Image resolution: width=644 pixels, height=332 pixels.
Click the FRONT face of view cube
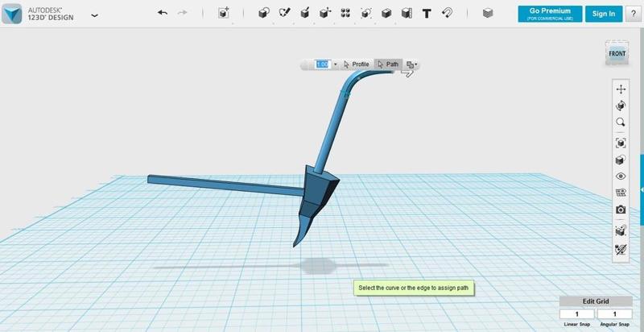617,54
